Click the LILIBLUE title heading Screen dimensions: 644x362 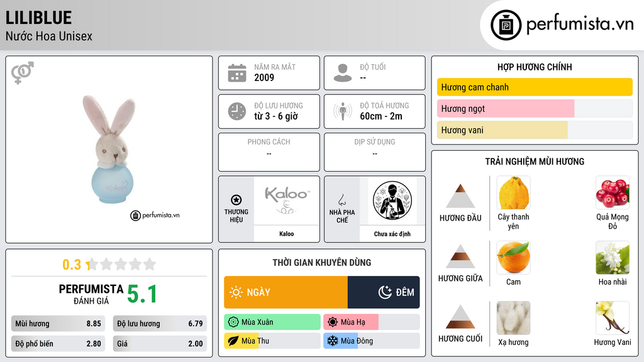(x=38, y=18)
